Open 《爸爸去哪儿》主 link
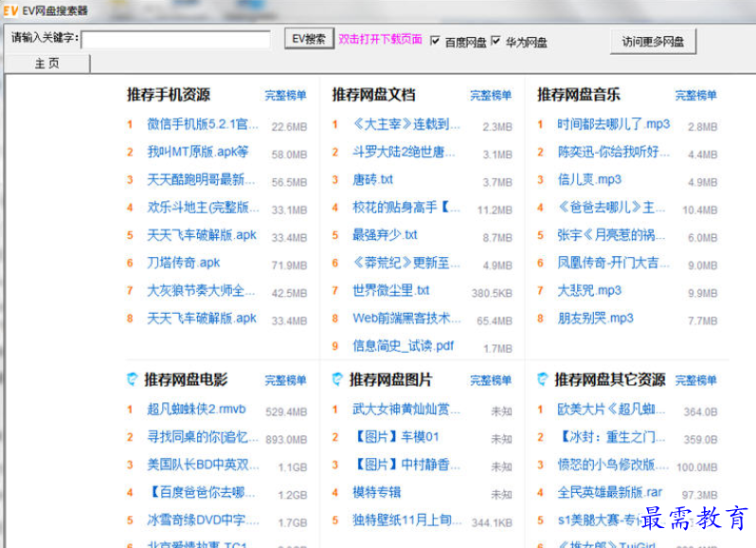The height and width of the screenshot is (548, 756). coord(611,208)
